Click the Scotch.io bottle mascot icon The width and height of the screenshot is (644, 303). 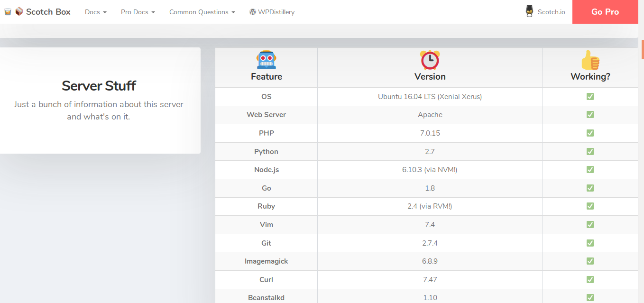pos(530,12)
